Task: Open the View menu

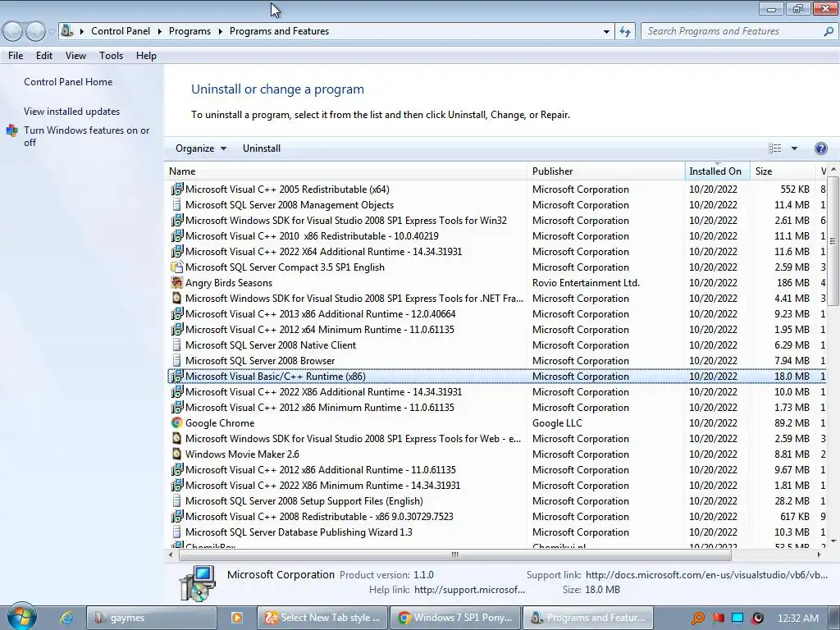Action: pyautogui.click(x=75, y=55)
